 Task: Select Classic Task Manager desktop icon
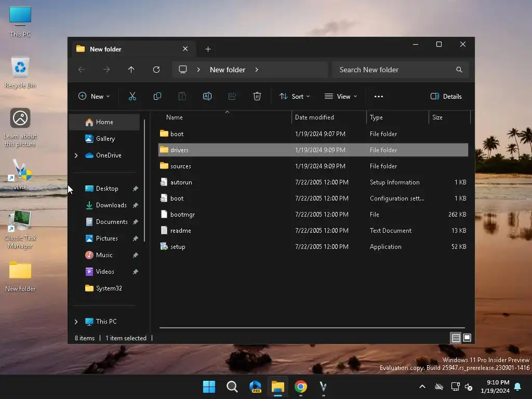pyautogui.click(x=20, y=229)
